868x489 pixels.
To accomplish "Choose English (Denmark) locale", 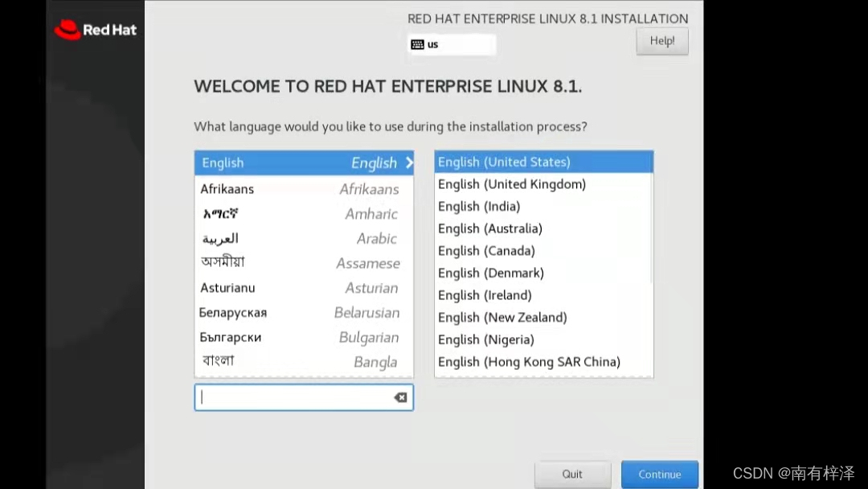I will [x=543, y=273].
